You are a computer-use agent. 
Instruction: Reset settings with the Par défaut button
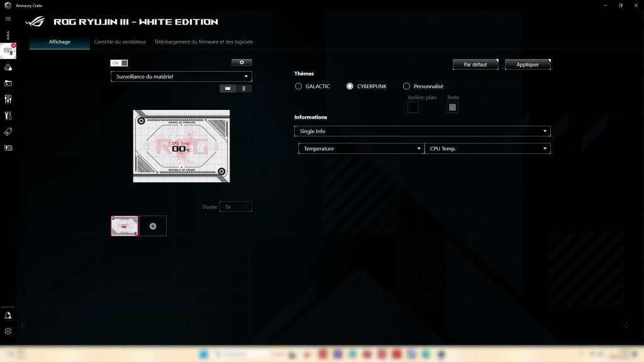475,63
